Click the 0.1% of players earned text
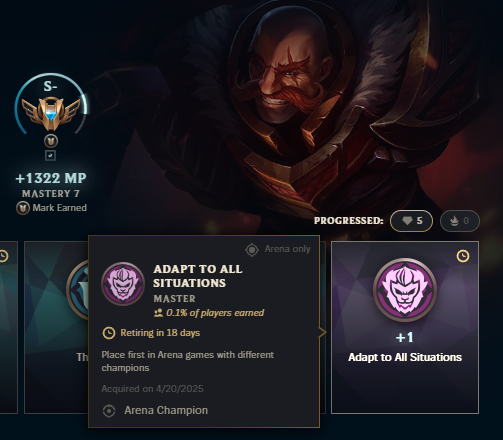The width and height of the screenshot is (503, 440). (215, 313)
